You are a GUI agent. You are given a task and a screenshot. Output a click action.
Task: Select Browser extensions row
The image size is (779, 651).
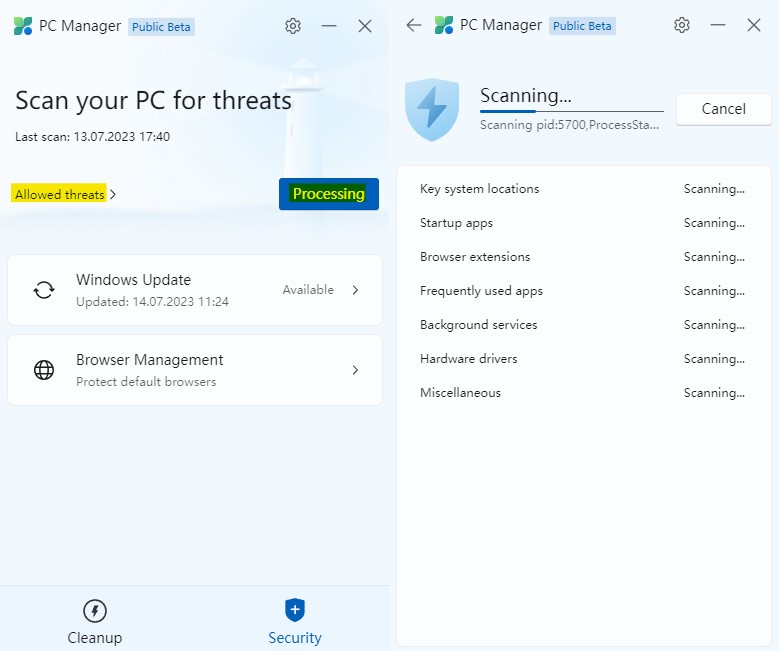[583, 257]
